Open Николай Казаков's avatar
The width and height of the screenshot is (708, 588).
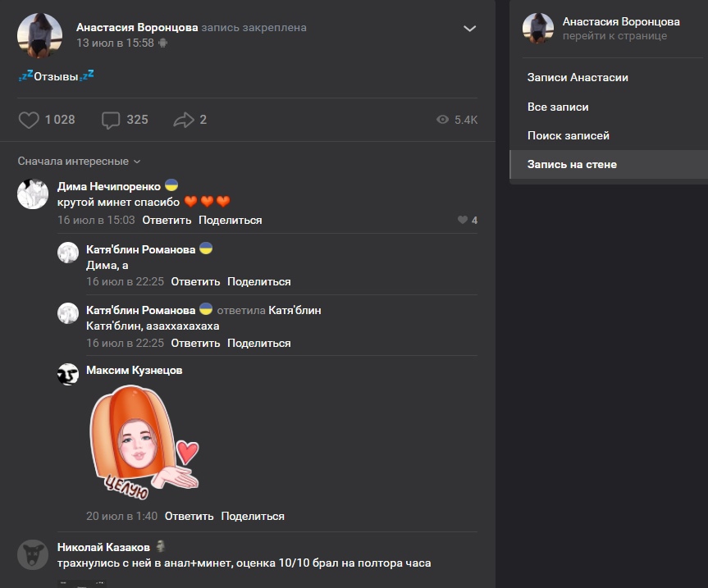coord(33,555)
